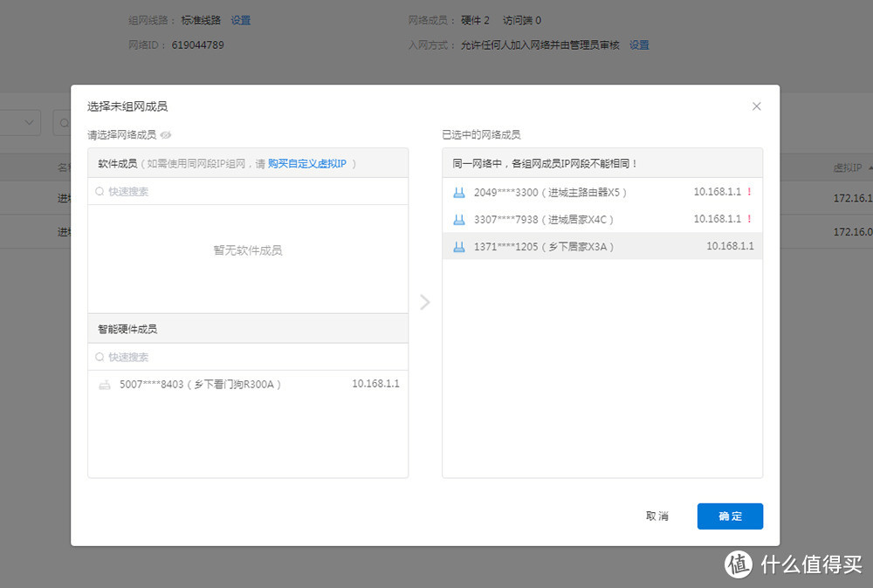The image size is (873, 588).
Task: Click the 确定 confirm button
Action: [x=730, y=516]
